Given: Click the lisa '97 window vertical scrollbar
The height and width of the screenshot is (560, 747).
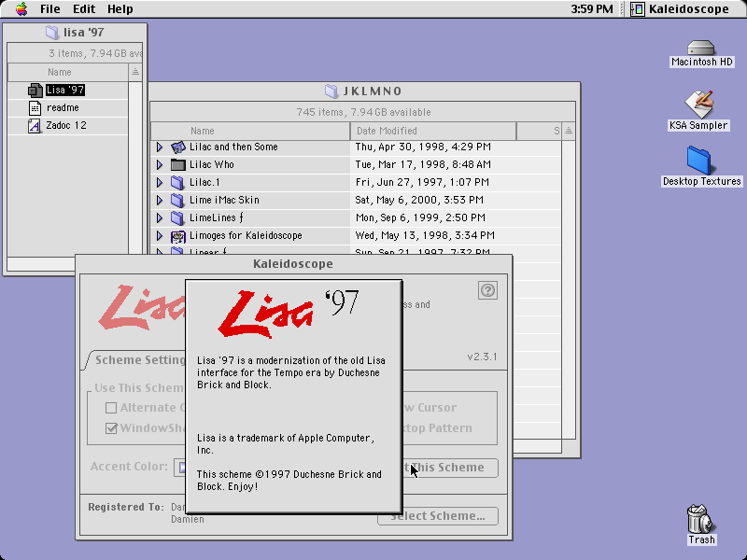Looking at the screenshot, I should coord(135,169).
